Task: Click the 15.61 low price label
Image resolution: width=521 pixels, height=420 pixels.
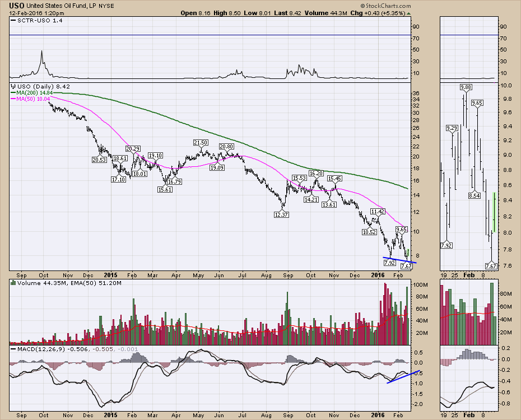Action: (x=165, y=189)
